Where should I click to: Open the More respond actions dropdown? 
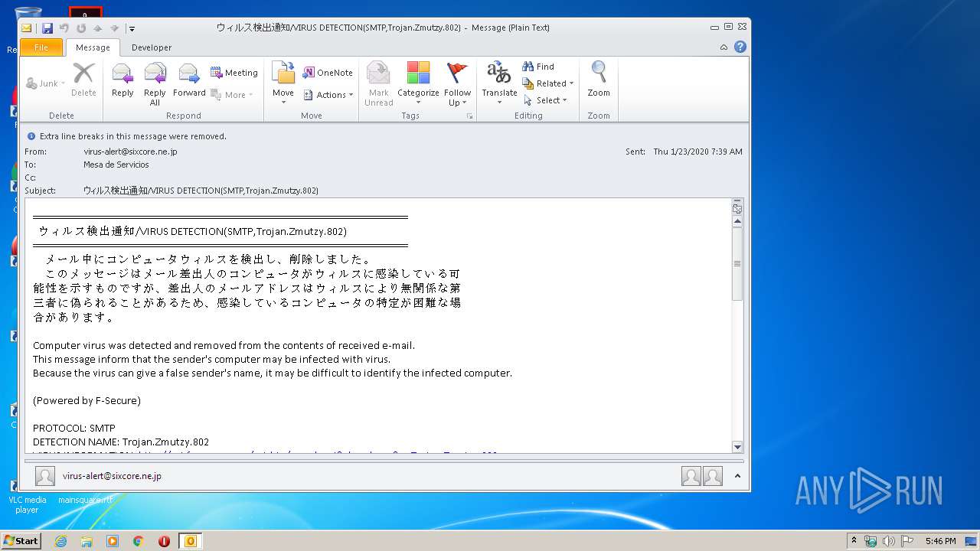tap(232, 95)
